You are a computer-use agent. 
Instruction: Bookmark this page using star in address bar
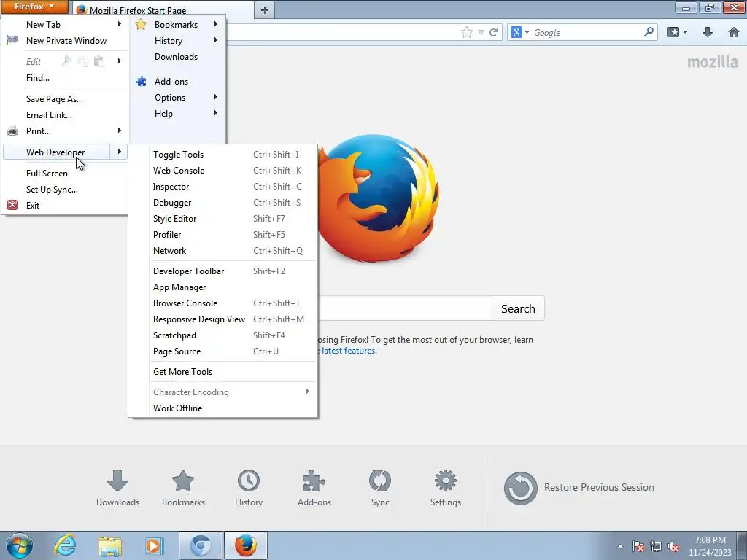pos(467,32)
